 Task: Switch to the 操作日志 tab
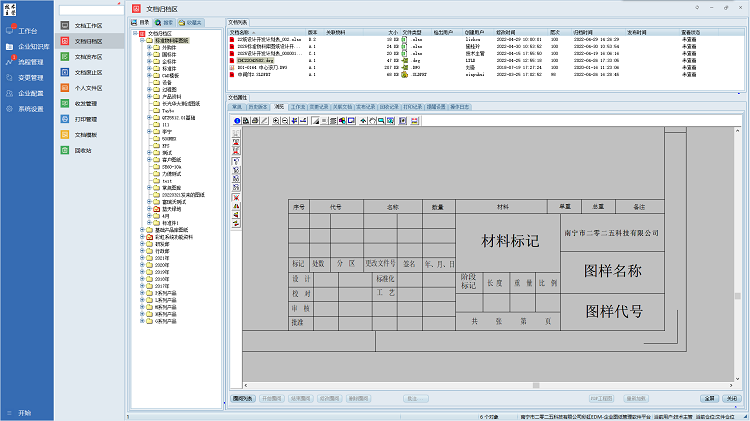[460, 107]
